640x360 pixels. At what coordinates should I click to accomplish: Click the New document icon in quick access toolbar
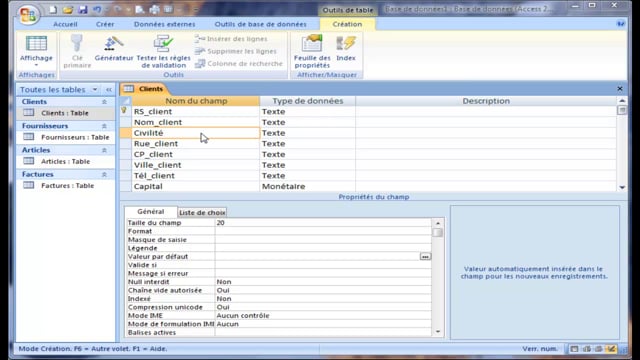[53, 9]
